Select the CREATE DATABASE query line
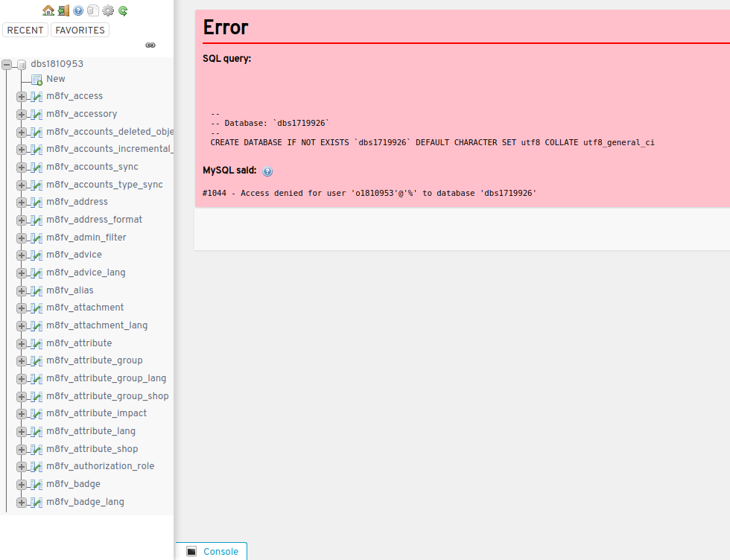The width and height of the screenshot is (730, 560). point(433,142)
